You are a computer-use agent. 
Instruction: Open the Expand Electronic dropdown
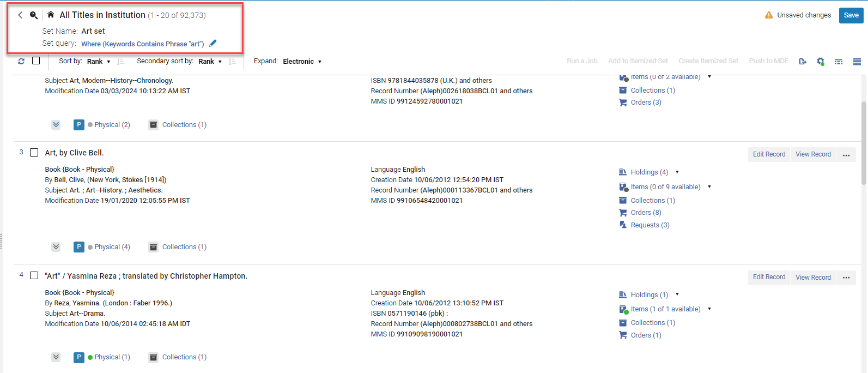[302, 62]
